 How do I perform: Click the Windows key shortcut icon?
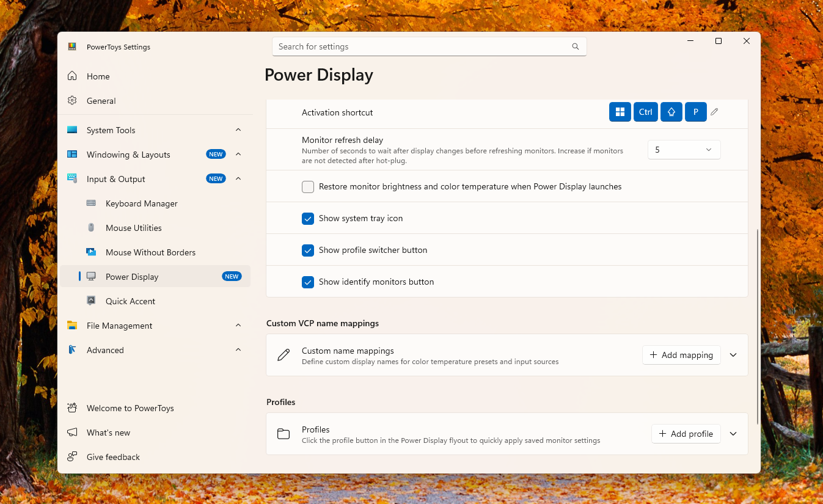coord(620,112)
